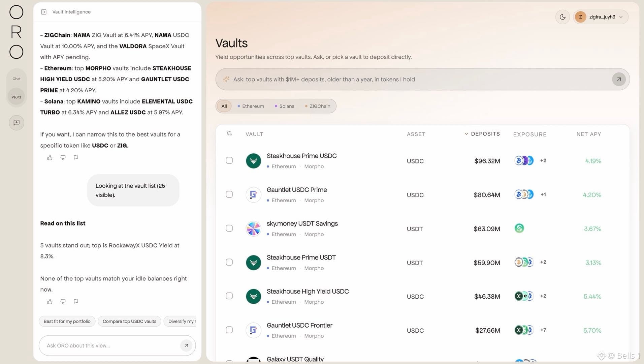Click the $63.09M deposits value
Image resolution: width=644 pixels, height=364 pixels.
point(487,229)
